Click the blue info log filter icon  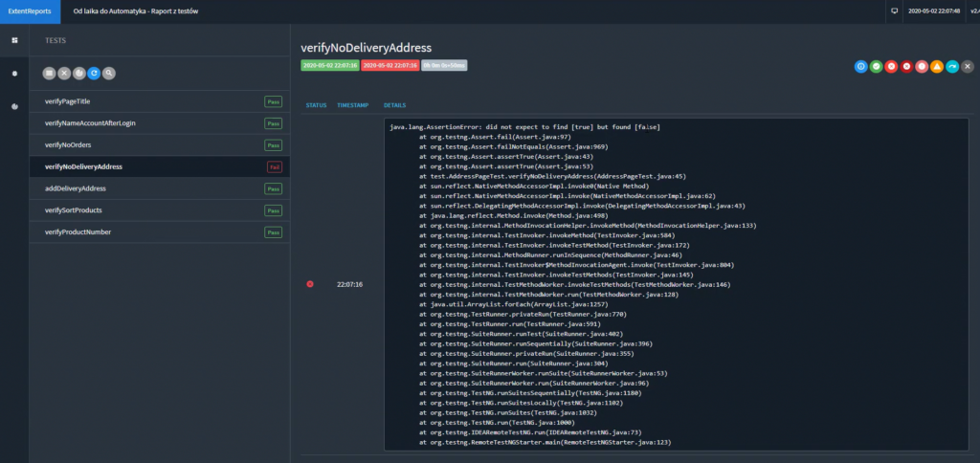pyautogui.click(x=860, y=67)
